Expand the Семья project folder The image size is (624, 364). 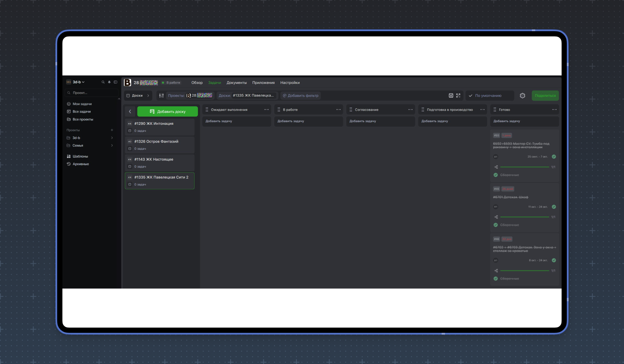tap(112, 146)
